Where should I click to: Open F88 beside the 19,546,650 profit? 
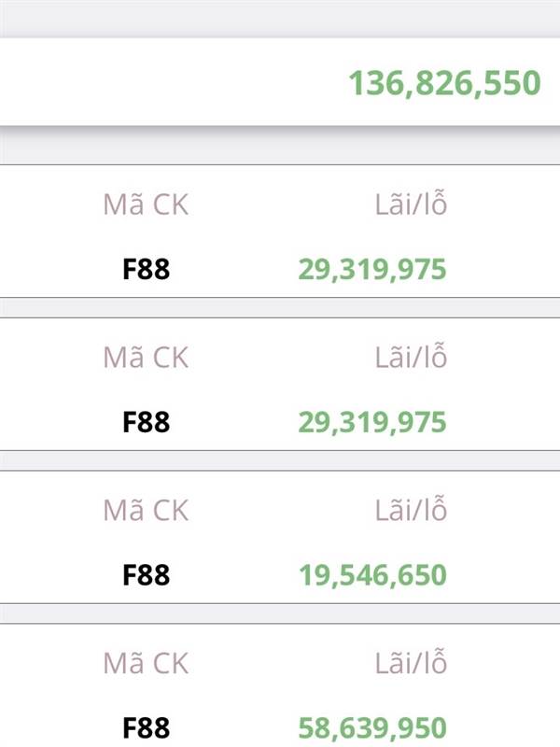(x=147, y=575)
